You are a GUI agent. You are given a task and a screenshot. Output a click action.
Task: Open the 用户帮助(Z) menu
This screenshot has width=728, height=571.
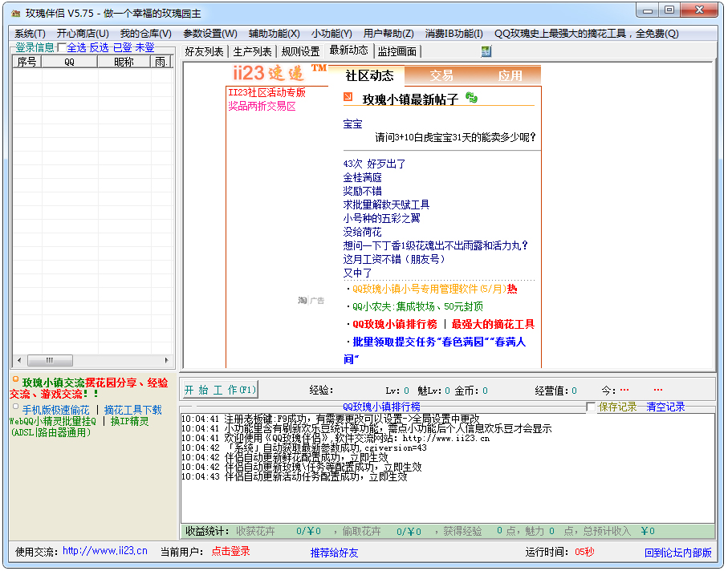[x=388, y=34]
